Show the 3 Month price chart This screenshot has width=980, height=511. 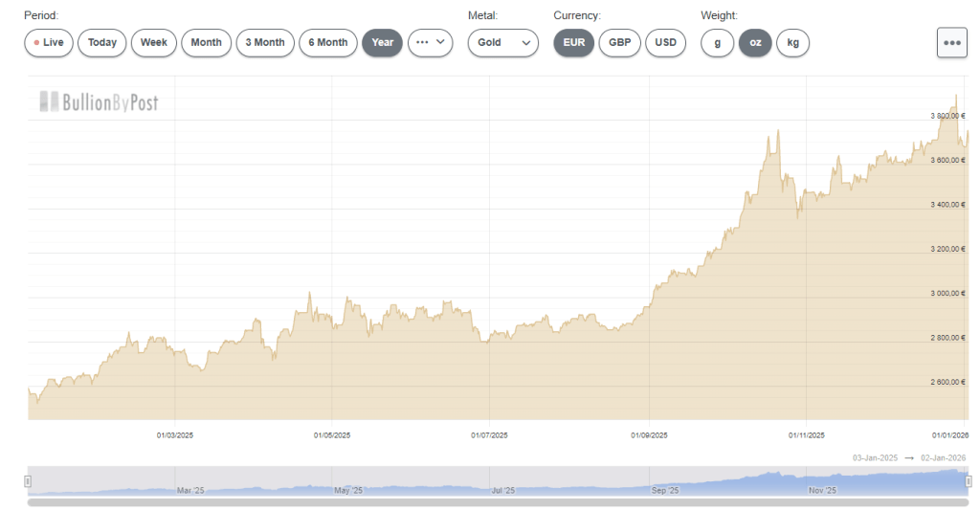(265, 43)
